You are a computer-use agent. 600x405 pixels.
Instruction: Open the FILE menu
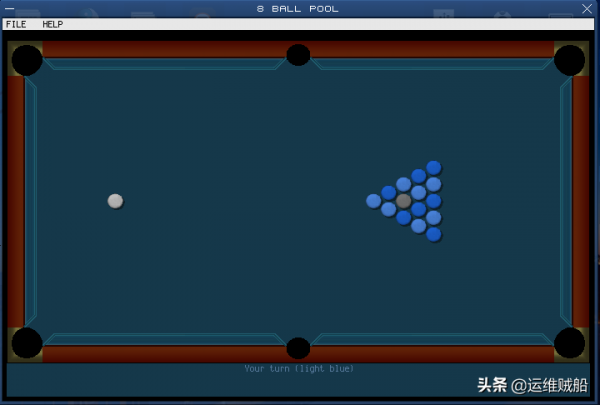[x=16, y=24]
